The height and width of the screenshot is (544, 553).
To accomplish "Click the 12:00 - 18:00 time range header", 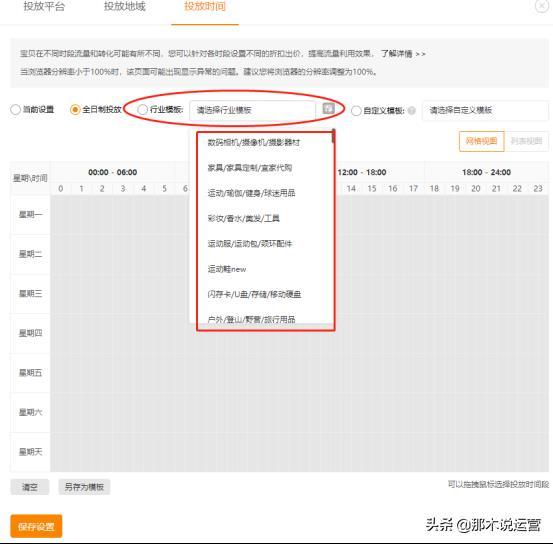I will 362,173.
